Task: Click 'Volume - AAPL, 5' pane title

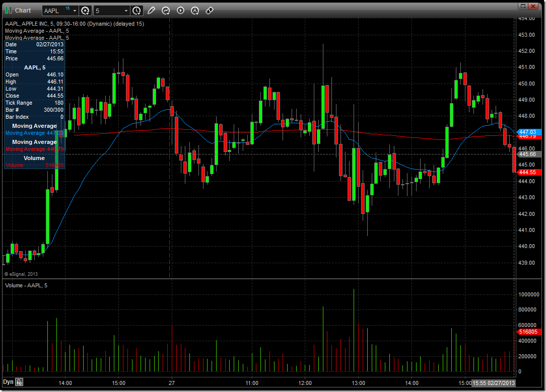Action: click(26, 285)
